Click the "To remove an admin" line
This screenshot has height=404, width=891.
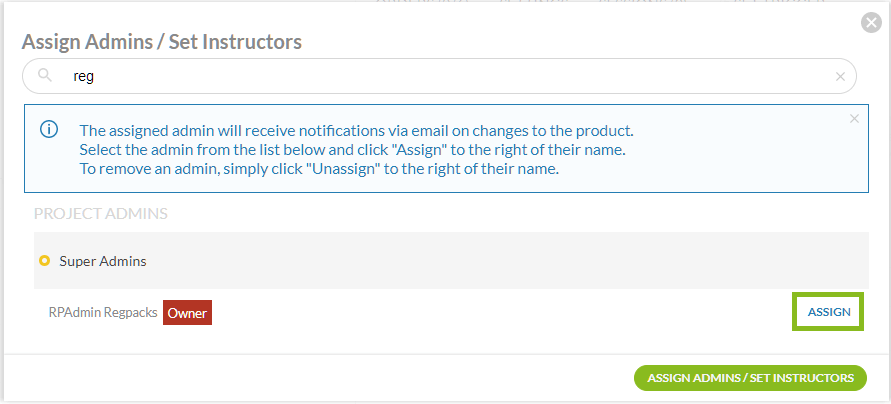point(318,169)
